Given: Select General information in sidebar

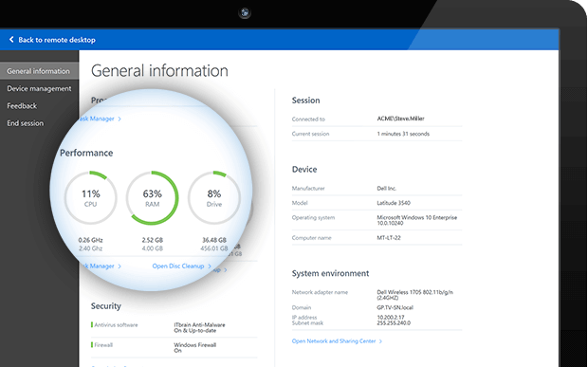Looking at the screenshot, I should pos(38,71).
